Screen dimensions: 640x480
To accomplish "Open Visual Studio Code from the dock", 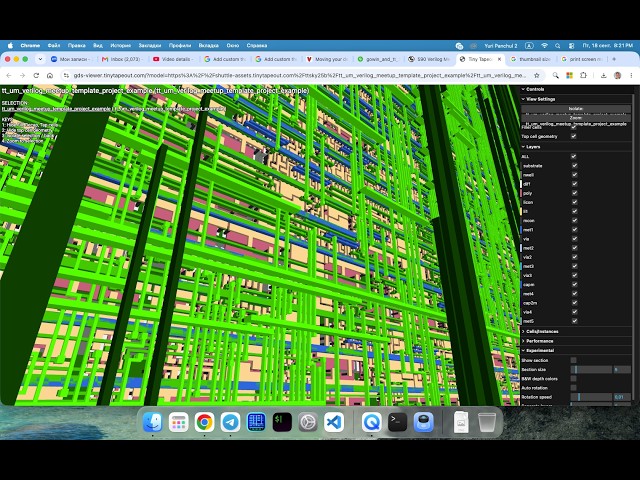I will pyautogui.click(x=334, y=422).
